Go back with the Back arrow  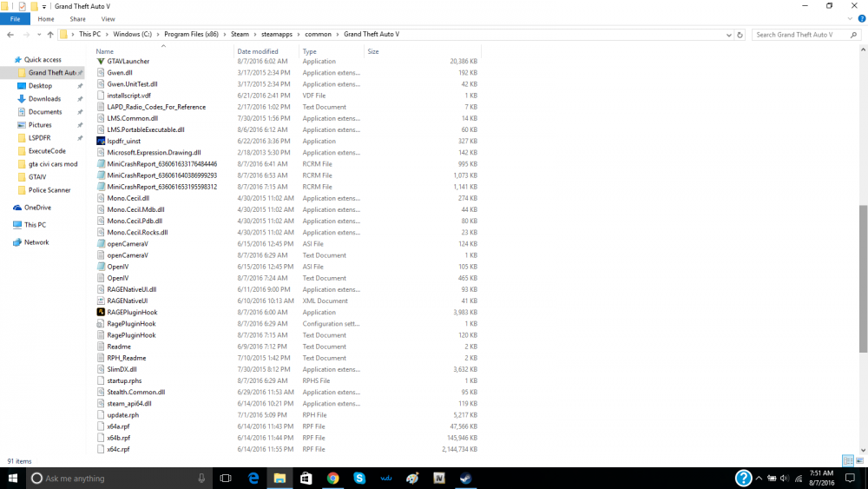click(10, 35)
